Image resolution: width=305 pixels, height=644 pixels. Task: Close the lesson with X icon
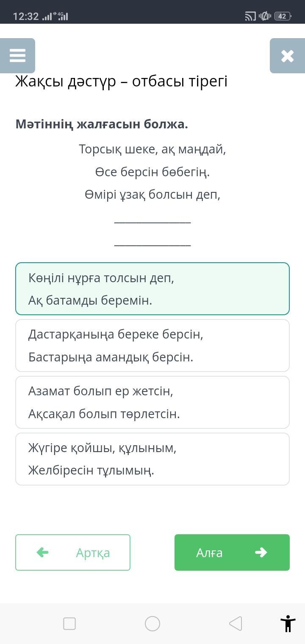coord(287,56)
